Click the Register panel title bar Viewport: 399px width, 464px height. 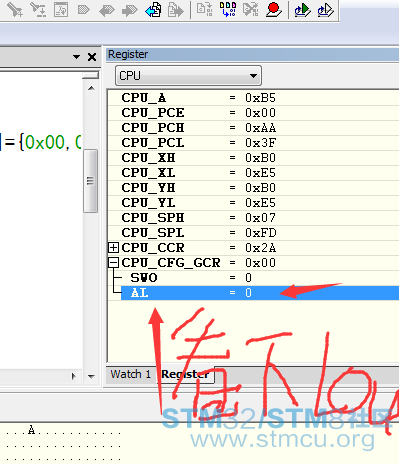coord(252,54)
